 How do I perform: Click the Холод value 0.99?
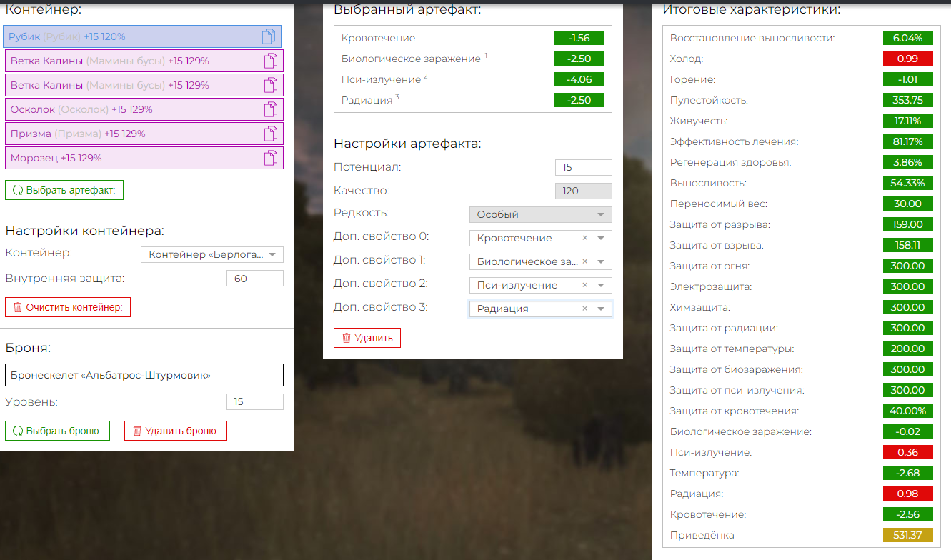[x=908, y=59]
